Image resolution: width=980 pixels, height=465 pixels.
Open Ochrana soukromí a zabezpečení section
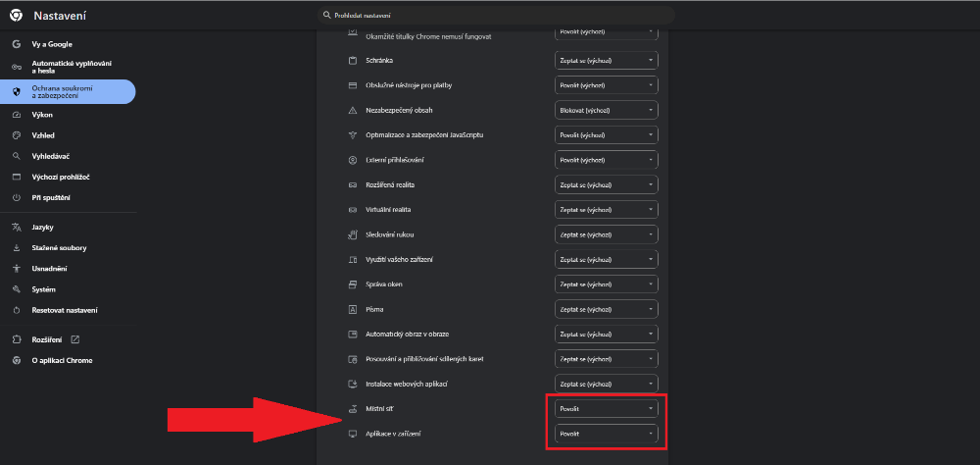tap(67, 91)
